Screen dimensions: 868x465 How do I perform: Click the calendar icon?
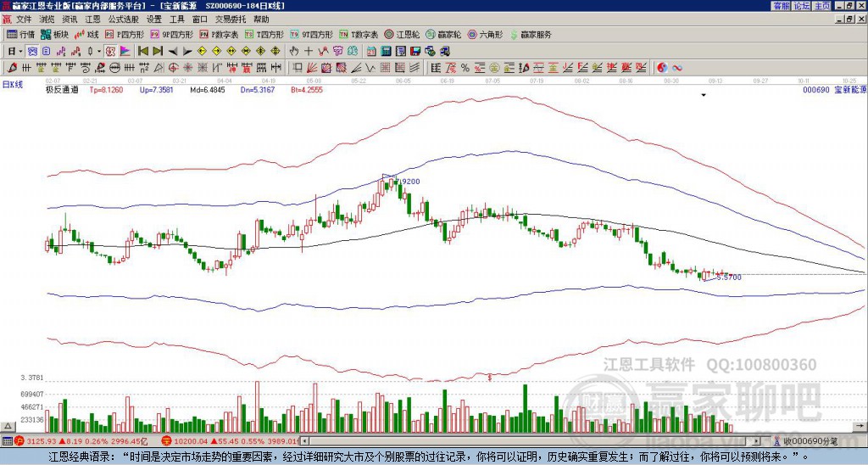371,51
